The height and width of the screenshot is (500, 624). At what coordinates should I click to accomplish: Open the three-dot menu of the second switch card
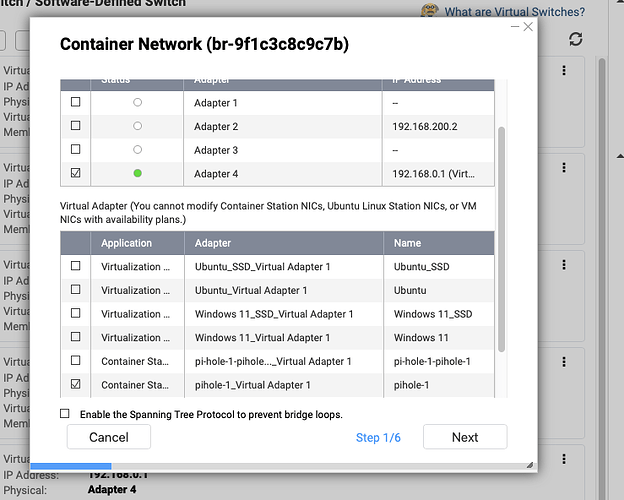point(564,169)
